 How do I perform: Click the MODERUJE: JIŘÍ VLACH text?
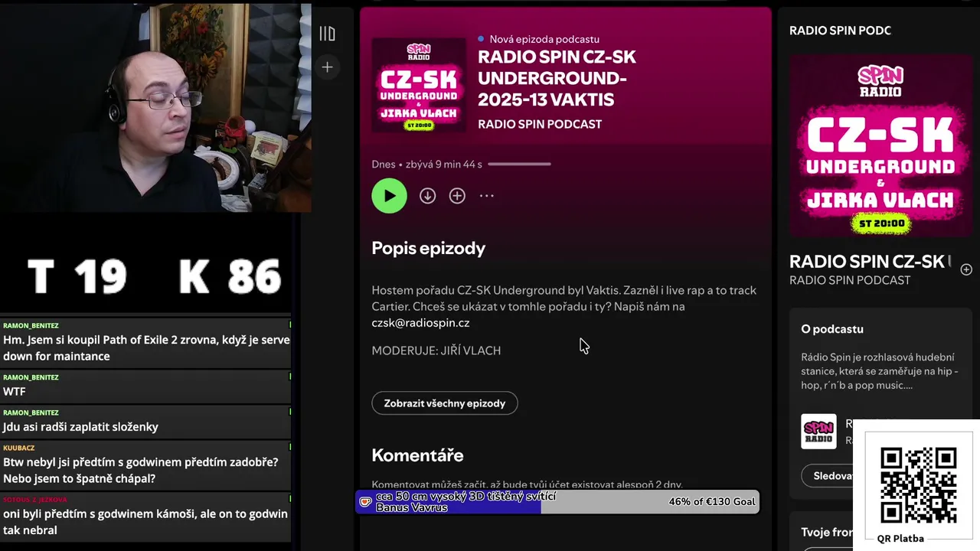pos(436,350)
